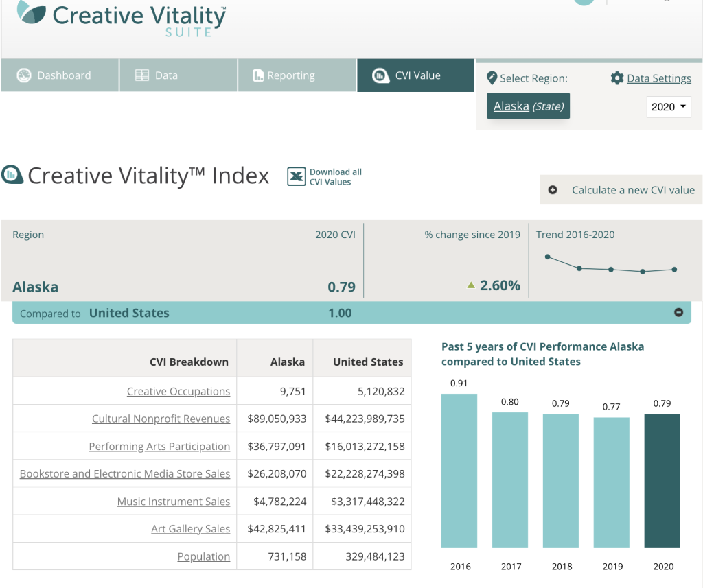Click the 2016 bar in CVI chart
Image resolution: width=703 pixels, height=588 pixels.
[x=459, y=471]
